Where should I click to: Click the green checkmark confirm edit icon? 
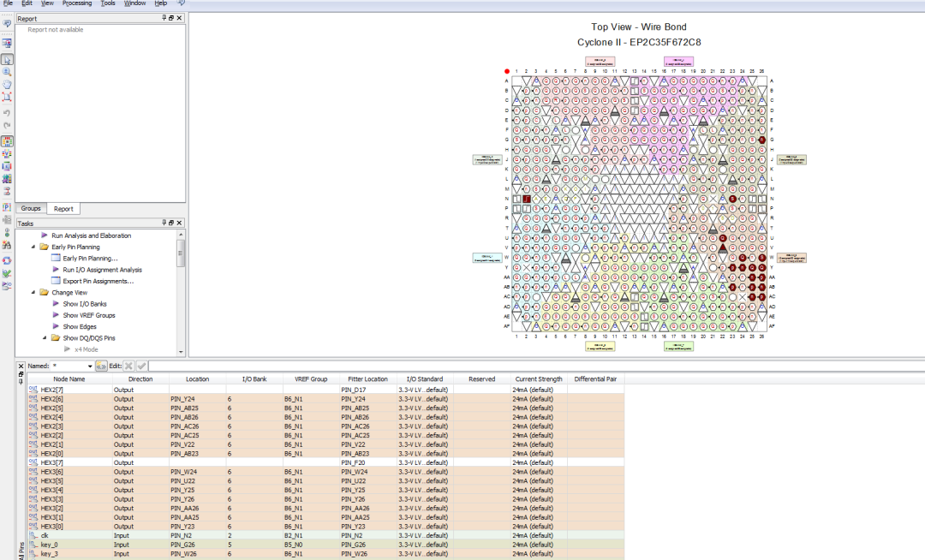pos(141,366)
